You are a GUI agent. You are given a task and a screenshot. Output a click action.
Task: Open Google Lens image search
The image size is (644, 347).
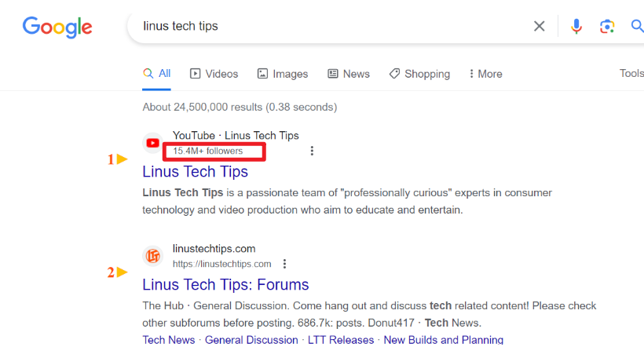click(x=607, y=27)
